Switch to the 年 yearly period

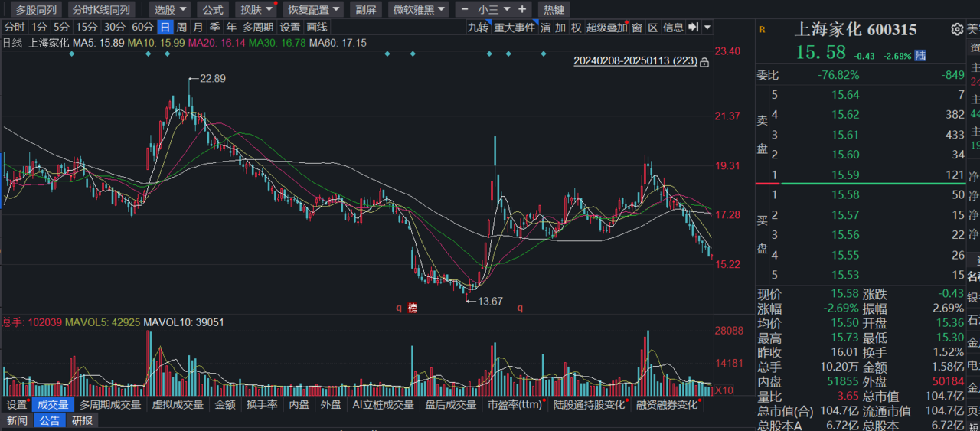[x=231, y=28]
